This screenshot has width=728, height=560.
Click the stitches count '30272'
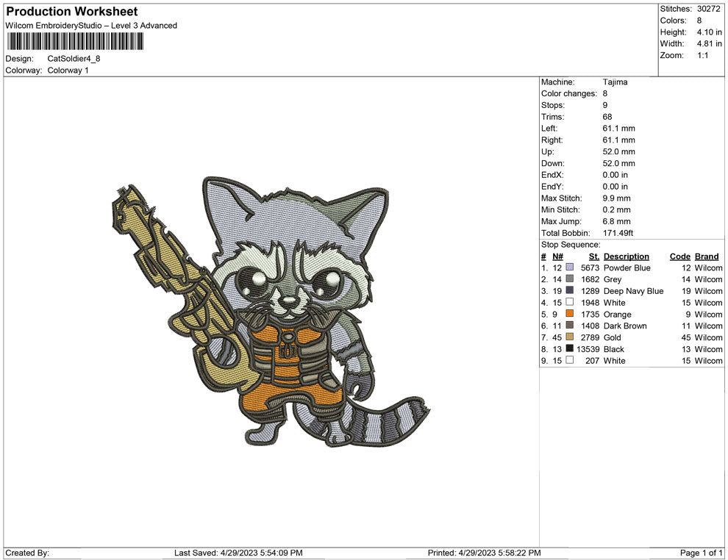click(708, 9)
